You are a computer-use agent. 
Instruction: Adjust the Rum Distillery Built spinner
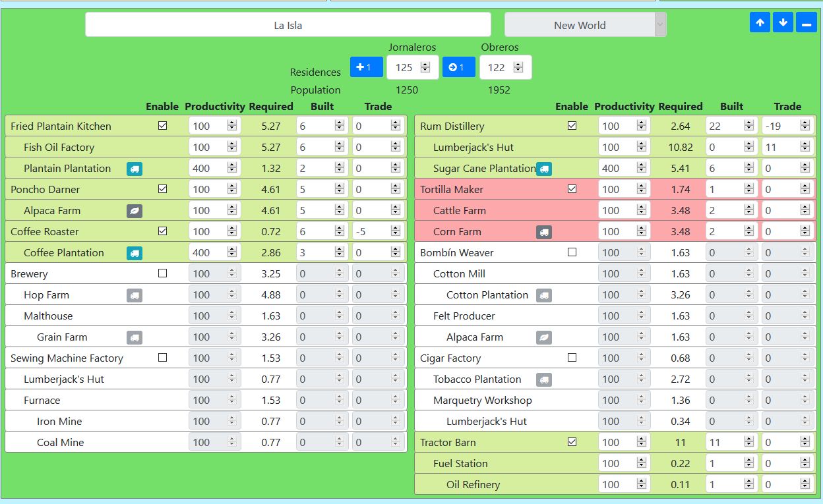click(x=748, y=126)
